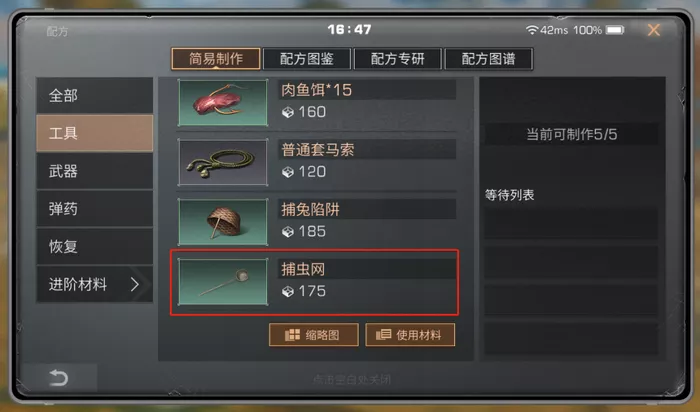Select the 简易制作 tab

(216, 59)
